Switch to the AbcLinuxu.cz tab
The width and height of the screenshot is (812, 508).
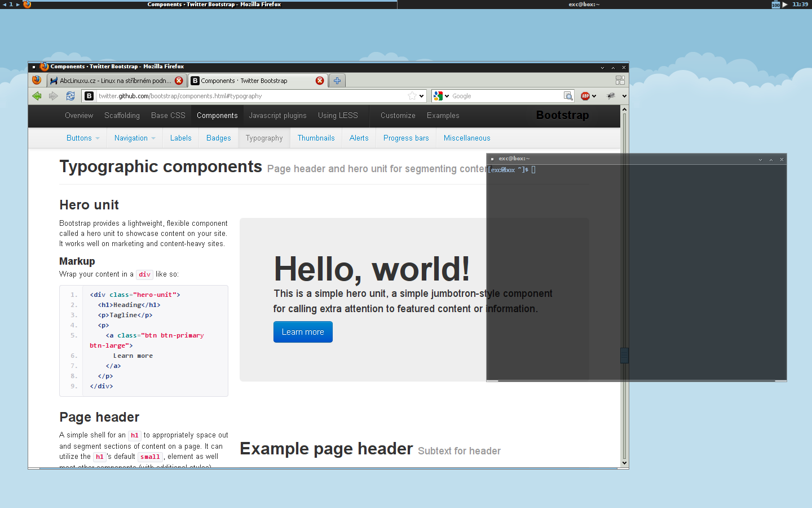click(116, 81)
